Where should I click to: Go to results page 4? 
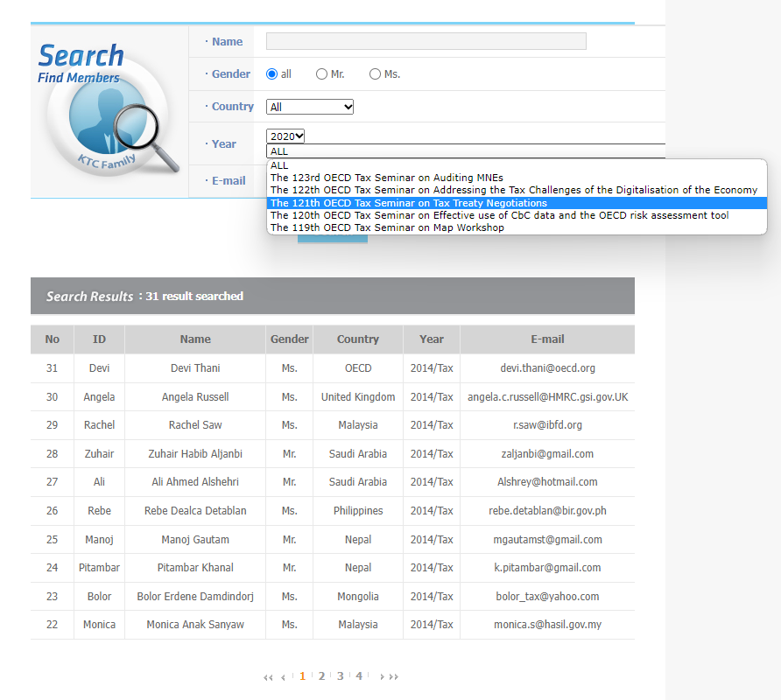(359, 676)
